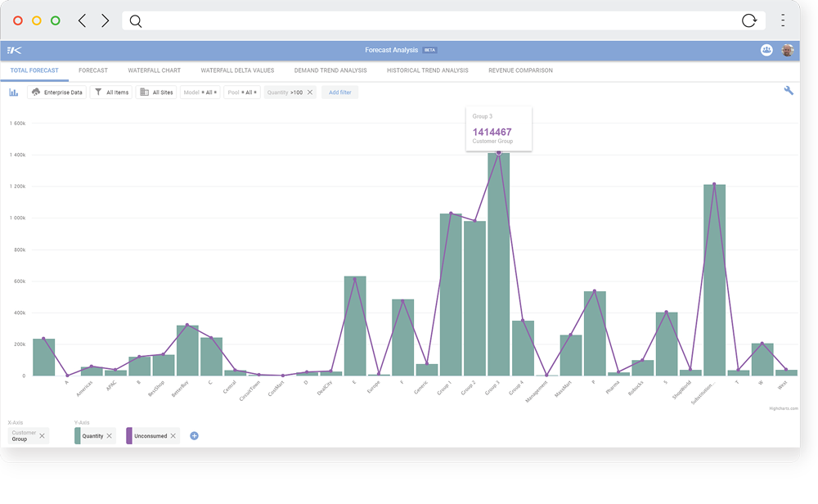Click the wrench settings icon above the chart
This screenshot has width=818, height=504.
pos(789,90)
